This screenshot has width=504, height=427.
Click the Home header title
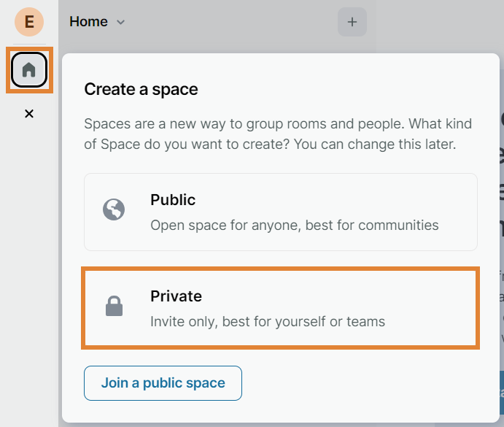click(x=88, y=22)
